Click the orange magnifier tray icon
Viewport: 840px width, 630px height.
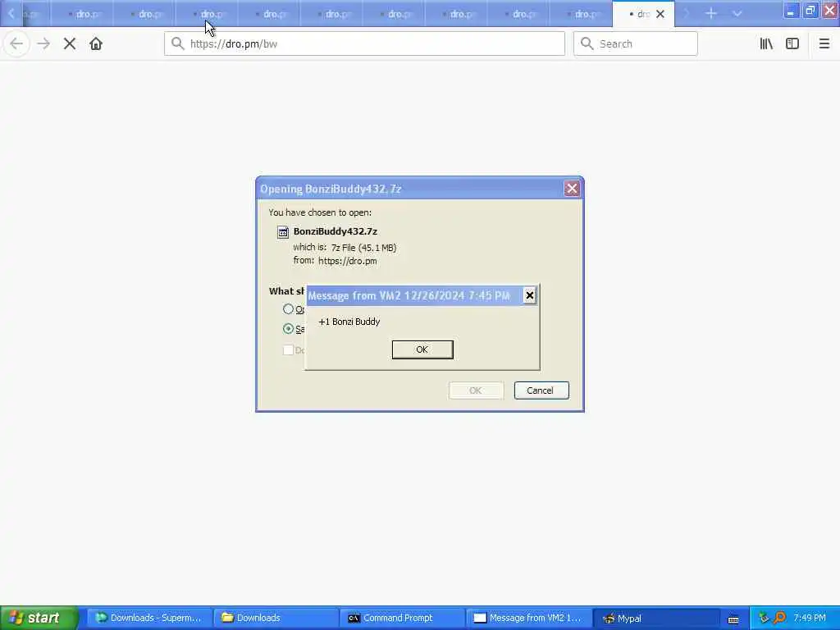(x=779, y=618)
